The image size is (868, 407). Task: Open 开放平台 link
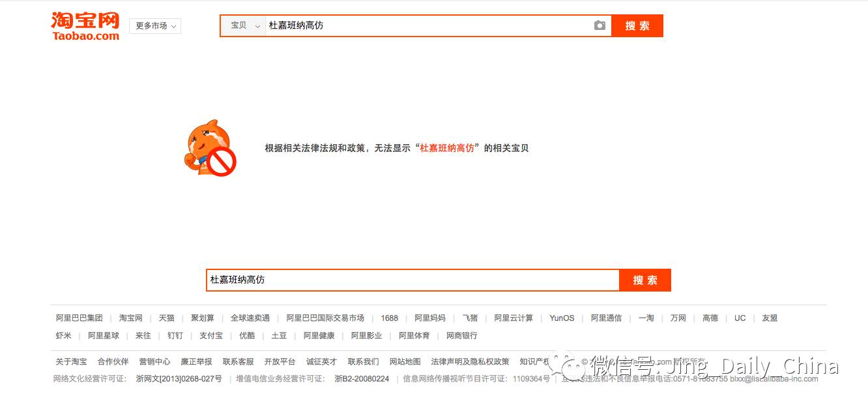point(280,361)
